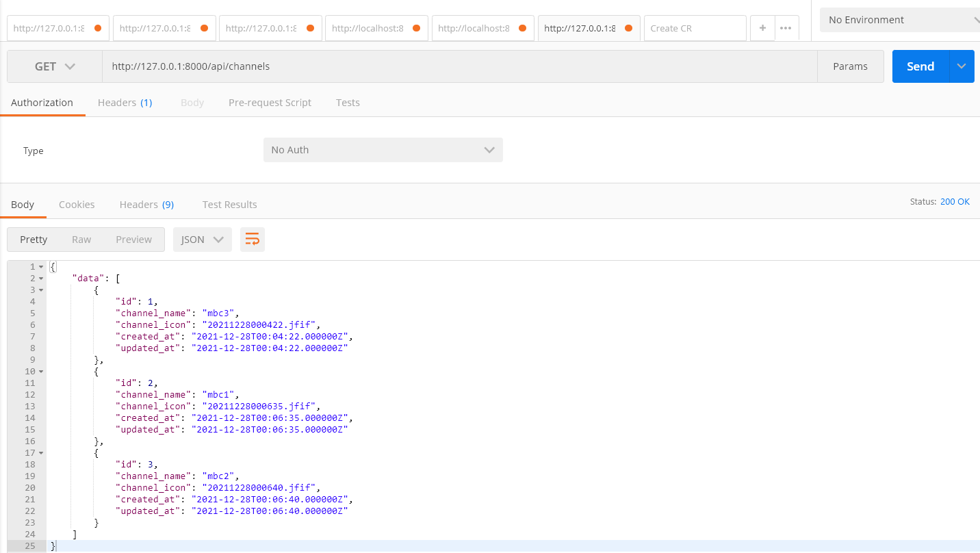Click the Params icon beside the URL bar
980x553 pixels.
pos(850,66)
